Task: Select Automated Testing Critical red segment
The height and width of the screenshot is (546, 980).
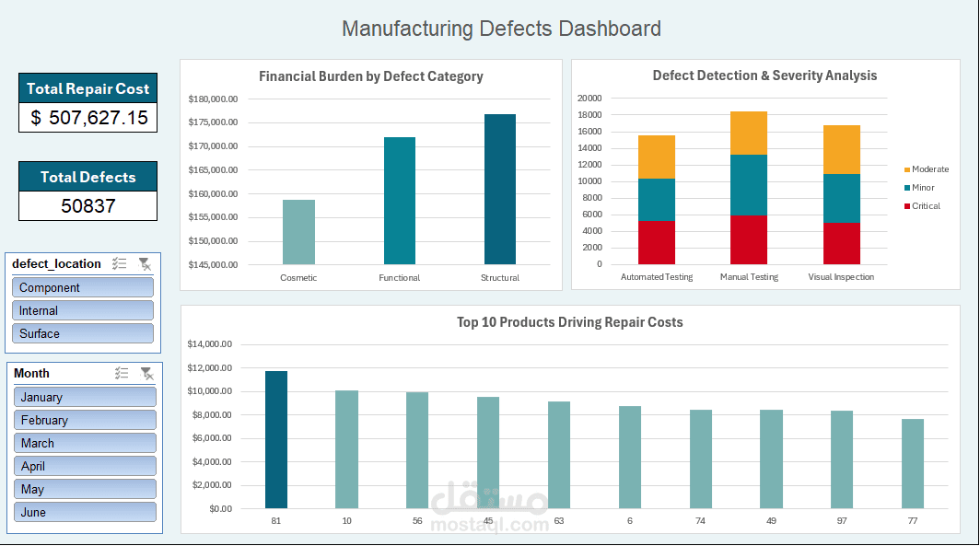Action: [x=656, y=242]
